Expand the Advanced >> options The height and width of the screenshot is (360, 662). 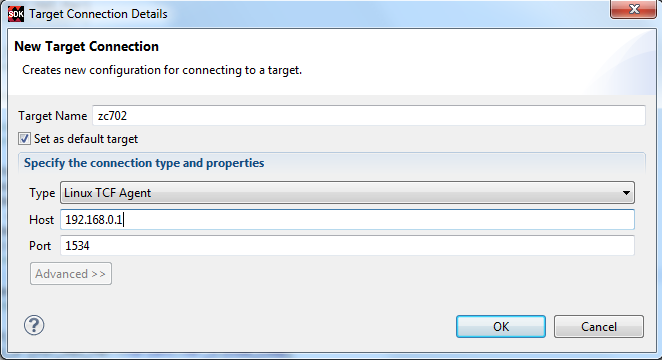click(x=71, y=274)
